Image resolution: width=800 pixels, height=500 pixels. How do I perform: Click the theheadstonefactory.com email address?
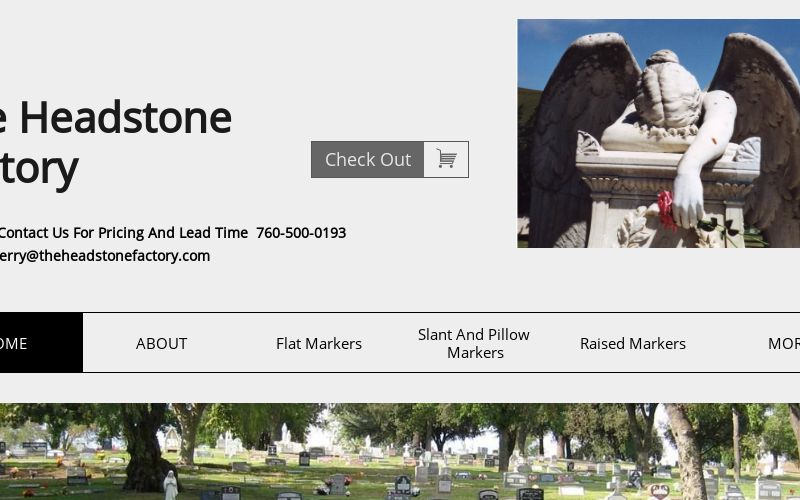pyautogui.click(x=104, y=256)
